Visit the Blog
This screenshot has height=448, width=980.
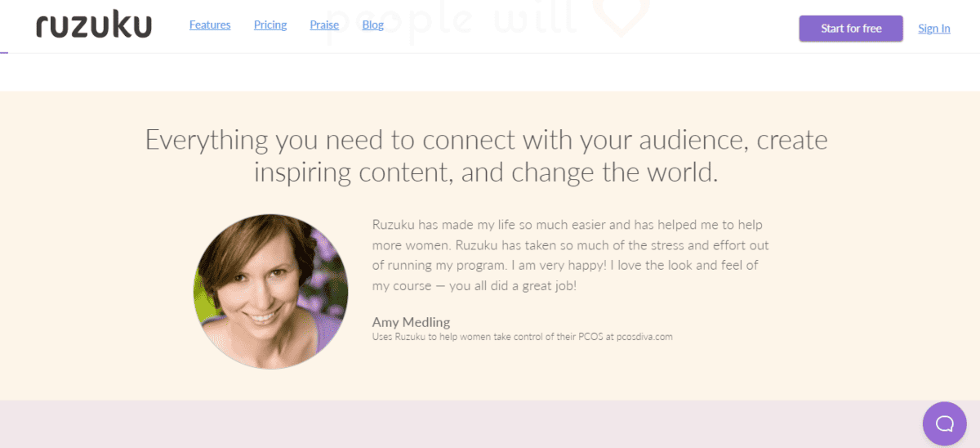[x=373, y=25]
